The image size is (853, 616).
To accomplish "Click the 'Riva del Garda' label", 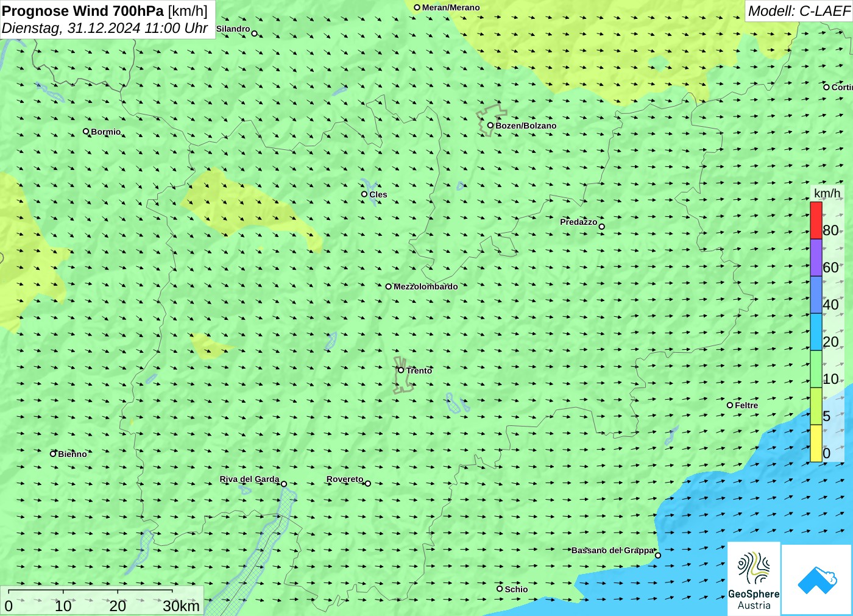I will [249, 479].
